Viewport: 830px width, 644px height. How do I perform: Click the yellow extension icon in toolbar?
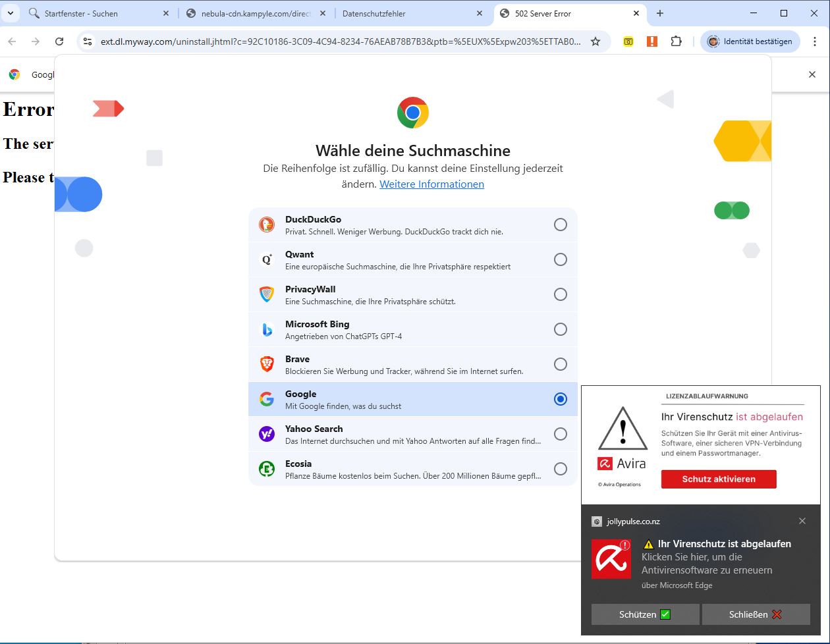tap(628, 41)
